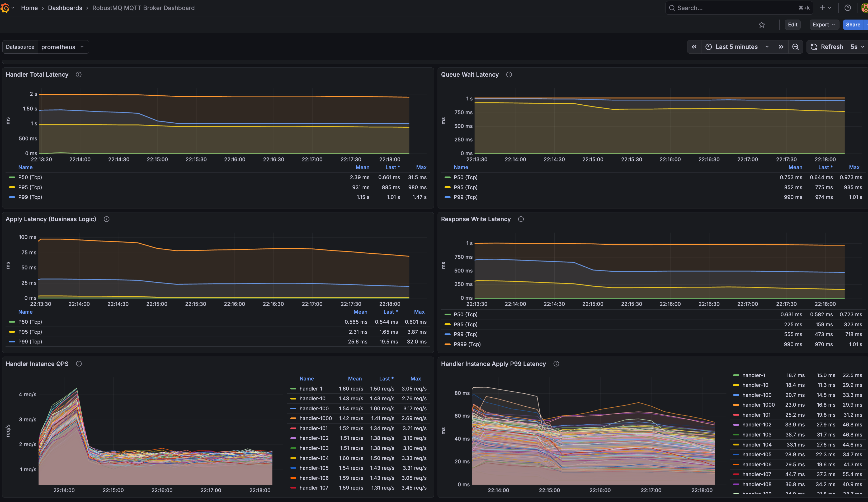Star the RobustMQ dashboard as a favorite
Viewport: 868px width, 502px height.
point(762,25)
